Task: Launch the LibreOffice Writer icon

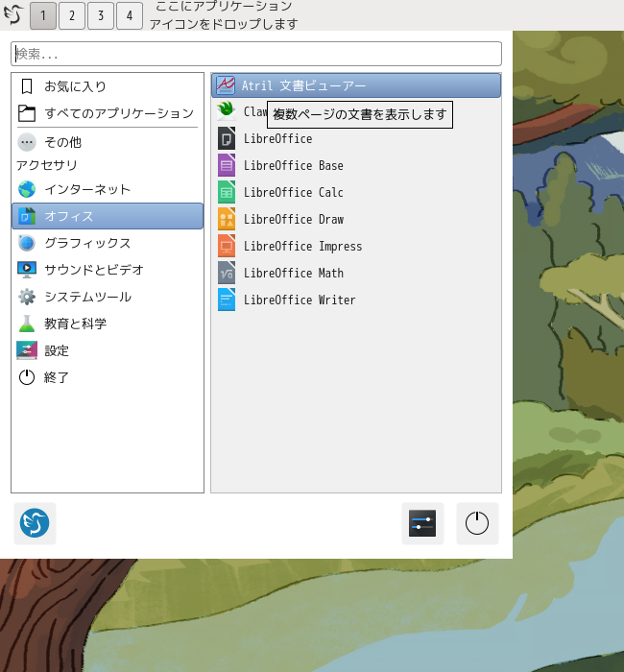Action: click(x=227, y=300)
